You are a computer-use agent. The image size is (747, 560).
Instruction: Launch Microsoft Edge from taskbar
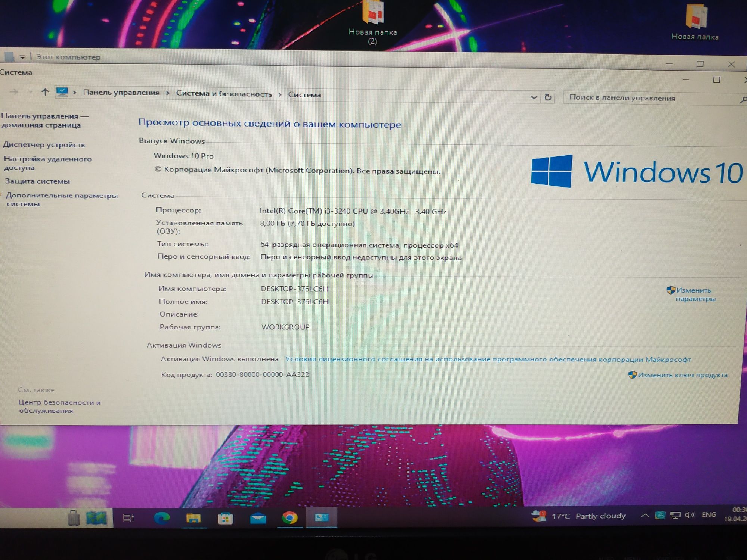162,518
